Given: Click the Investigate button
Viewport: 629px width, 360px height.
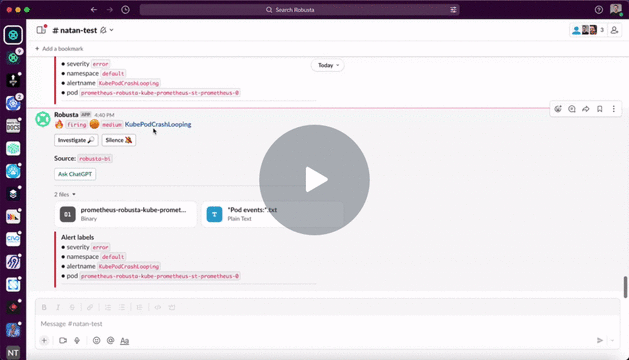Looking at the screenshot, I should (76, 140).
